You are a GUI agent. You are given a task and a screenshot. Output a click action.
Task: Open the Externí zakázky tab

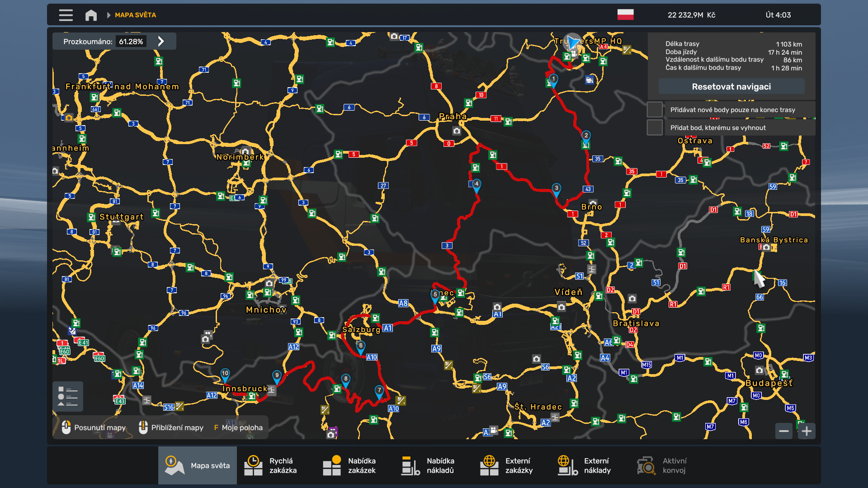512,465
